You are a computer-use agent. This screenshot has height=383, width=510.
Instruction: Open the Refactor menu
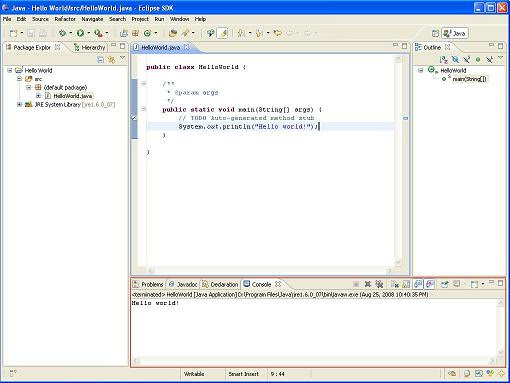(x=65, y=19)
